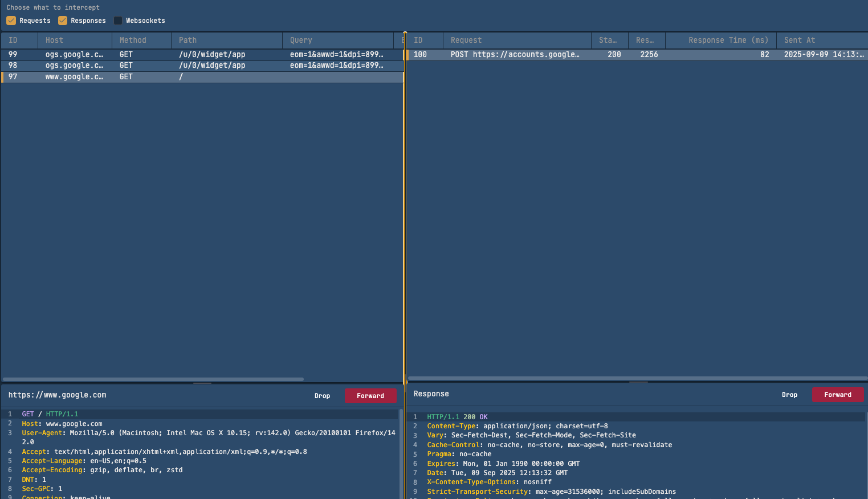This screenshot has height=499, width=868.
Task: Sort requests by Path column header
Action: pos(227,40)
